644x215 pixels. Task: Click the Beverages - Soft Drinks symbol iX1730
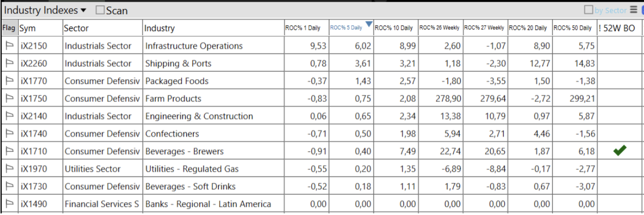pos(34,187)
